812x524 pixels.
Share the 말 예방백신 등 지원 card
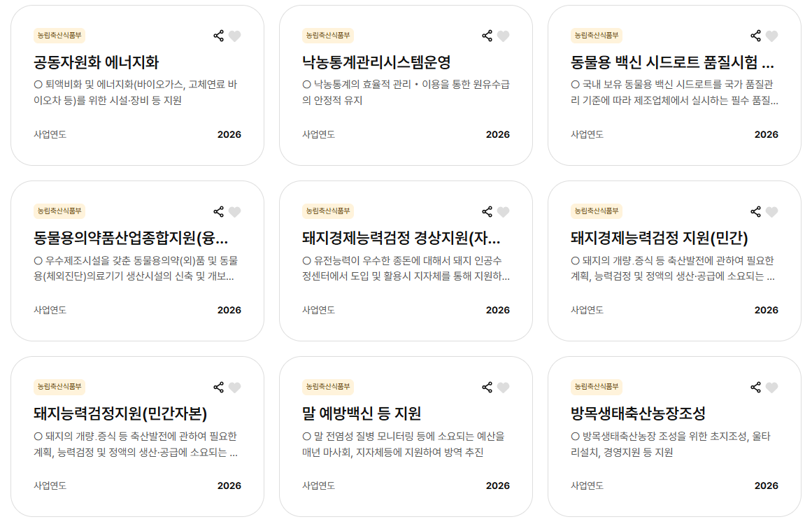[x=487, y=387]
